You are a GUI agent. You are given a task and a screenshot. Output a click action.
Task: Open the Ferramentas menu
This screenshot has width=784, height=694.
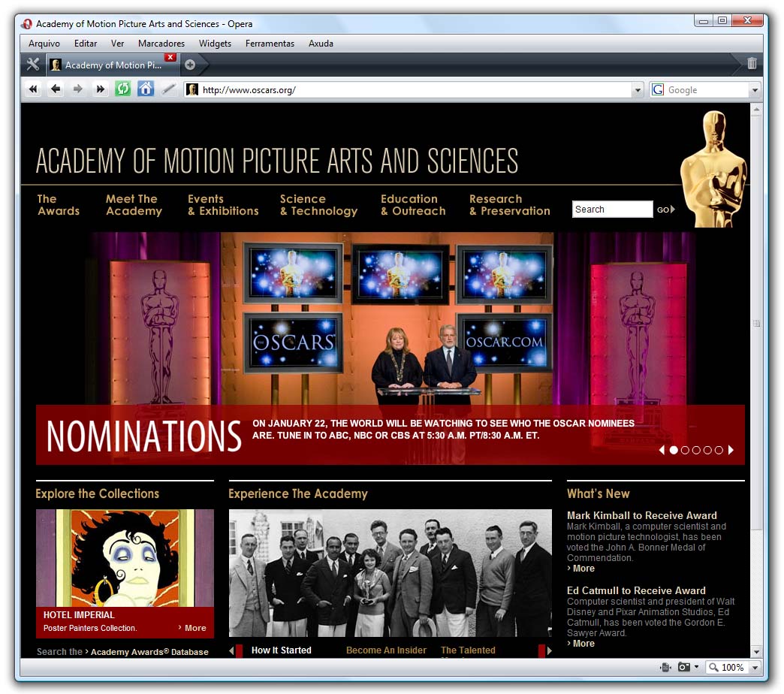coord(270,44)
